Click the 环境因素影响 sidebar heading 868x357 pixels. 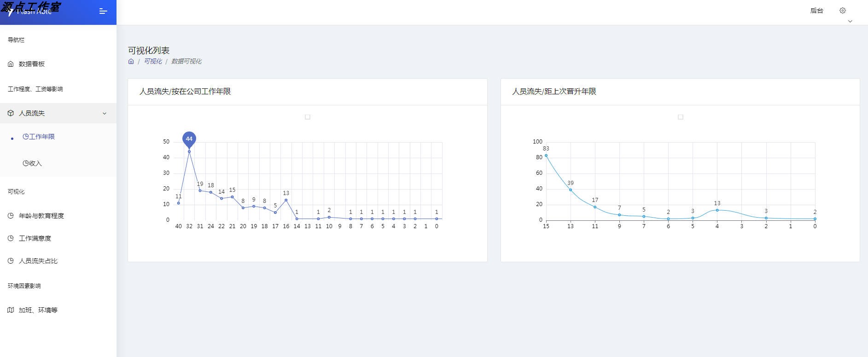(24, 286)
